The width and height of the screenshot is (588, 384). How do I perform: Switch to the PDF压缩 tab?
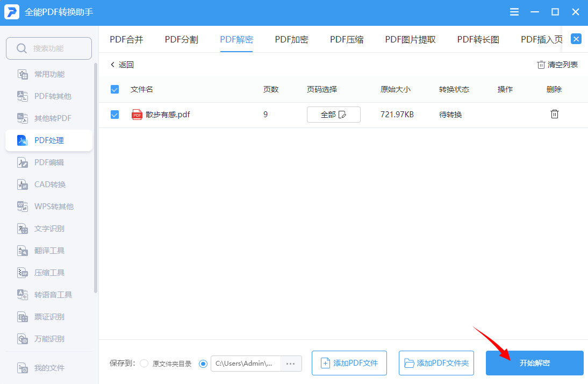coord(347,39)
